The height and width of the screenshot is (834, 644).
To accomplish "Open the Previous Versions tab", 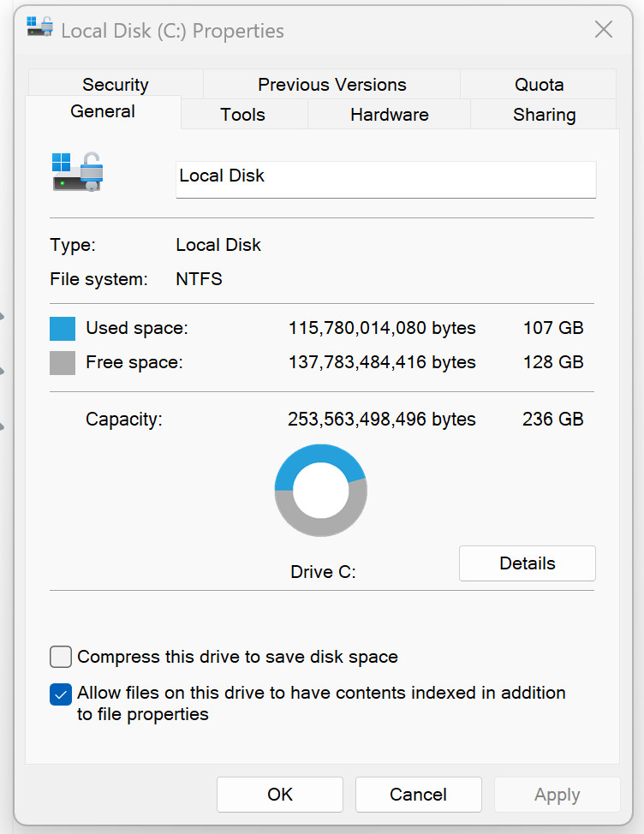I will (x=331, y=85).
